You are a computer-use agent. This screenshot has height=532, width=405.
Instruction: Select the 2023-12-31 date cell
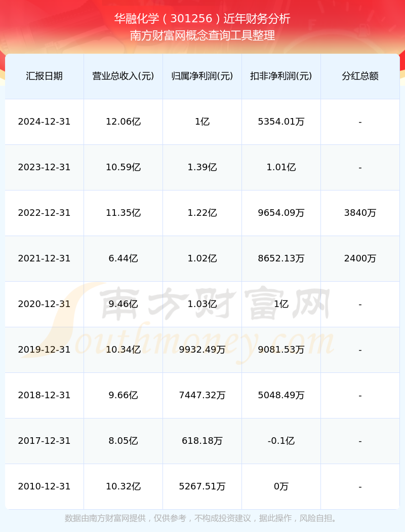pyautogui.click(x=45, y=167)
